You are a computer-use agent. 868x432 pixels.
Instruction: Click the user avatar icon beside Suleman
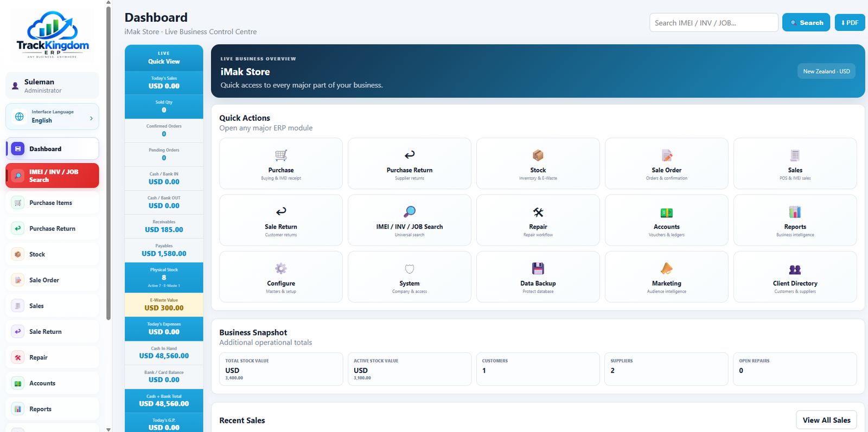coord(15,86)
